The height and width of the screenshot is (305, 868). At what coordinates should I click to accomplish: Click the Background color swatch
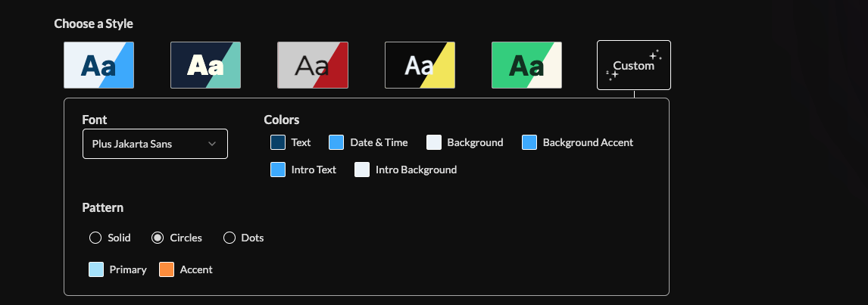click(x=434, y=142)
